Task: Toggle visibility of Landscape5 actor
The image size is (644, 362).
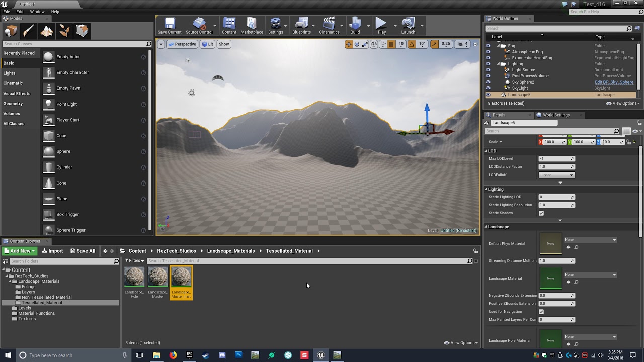Action: (x=488, y=95)
